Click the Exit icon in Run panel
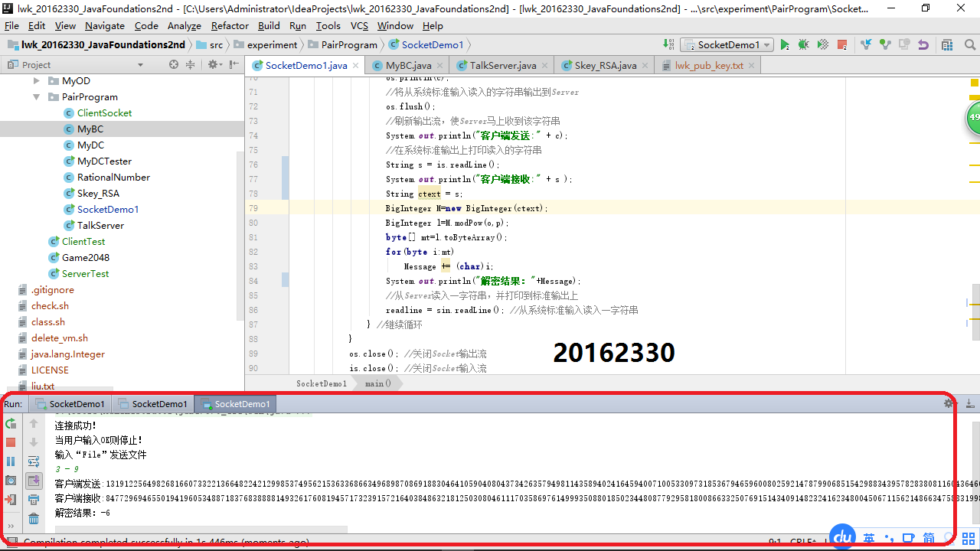This screenshot has height=551, width=980. click(11, 499)
